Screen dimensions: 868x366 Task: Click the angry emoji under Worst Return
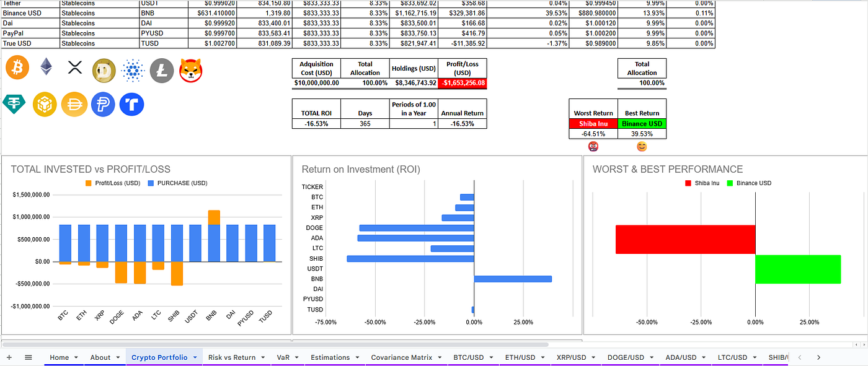[x=593, y=147]
